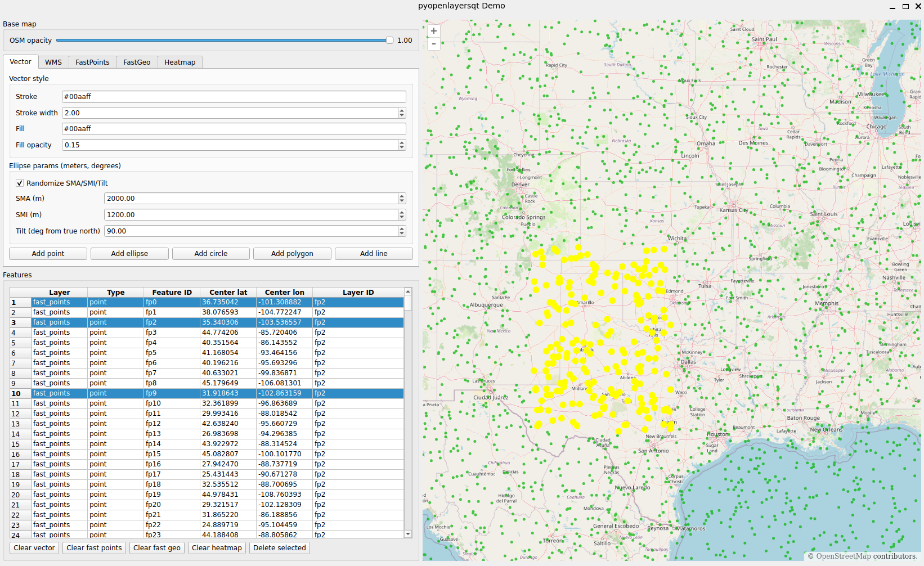
Task: Clear fast geo layer
Action: pyautogui.click(x=157, y=548)
